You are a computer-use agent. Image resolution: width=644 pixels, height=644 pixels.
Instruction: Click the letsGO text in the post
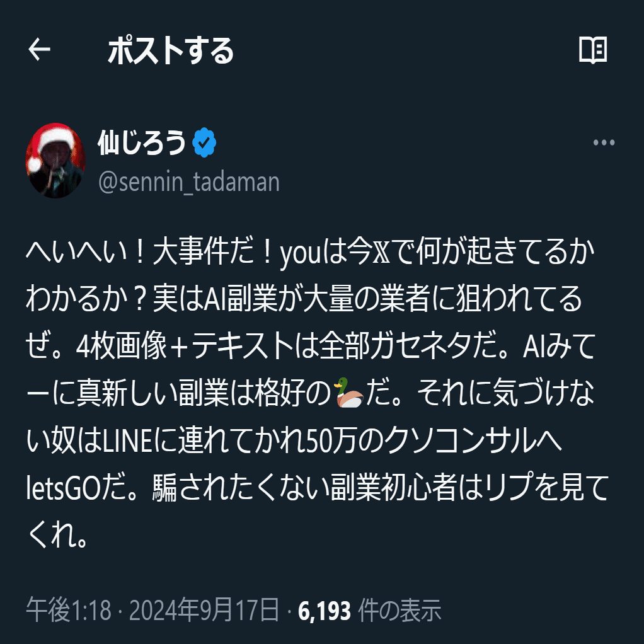tap(63, 488)
